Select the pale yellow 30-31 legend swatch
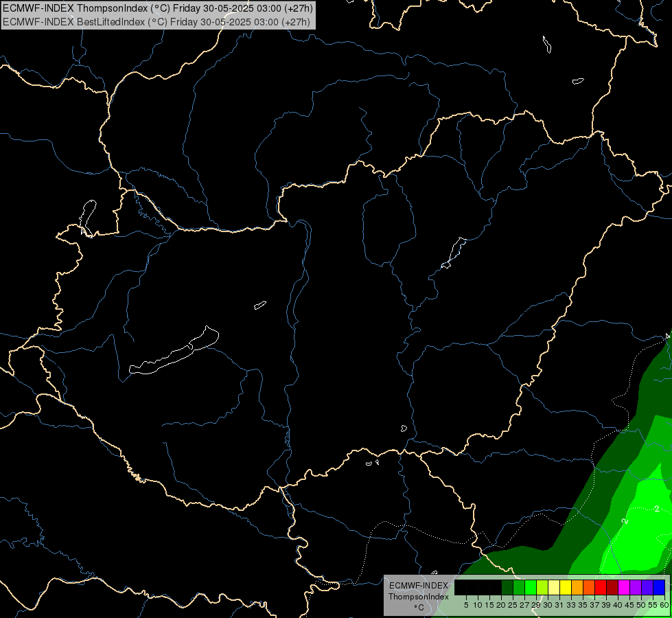The image size is (672, 618). (x=554, y=587)
